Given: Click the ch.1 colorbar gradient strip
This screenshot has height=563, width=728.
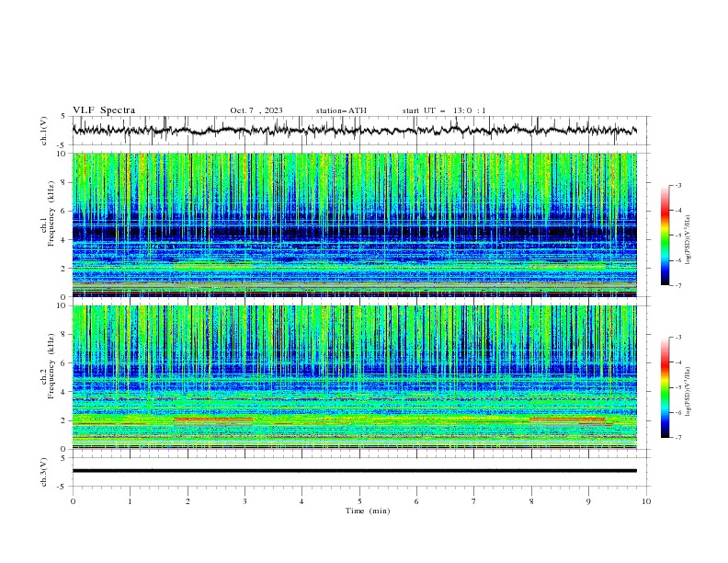Looking at the screenshot, I should (x=665, y=236).
